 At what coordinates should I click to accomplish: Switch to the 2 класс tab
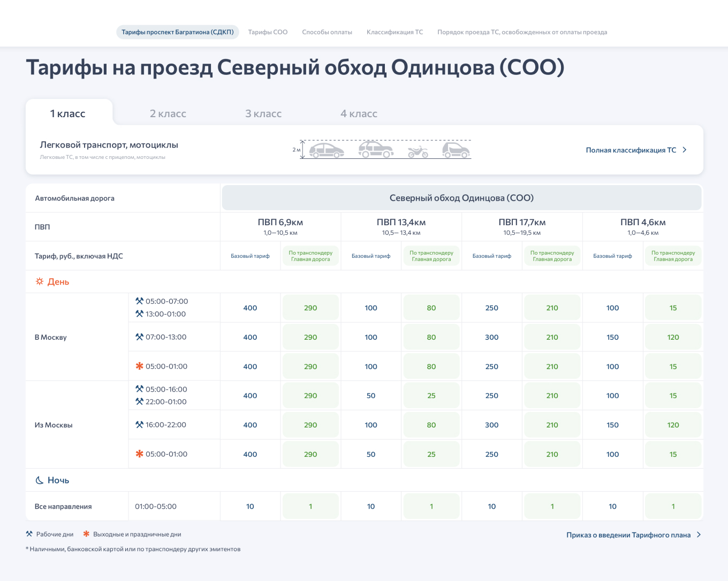[x=168, y=113]
